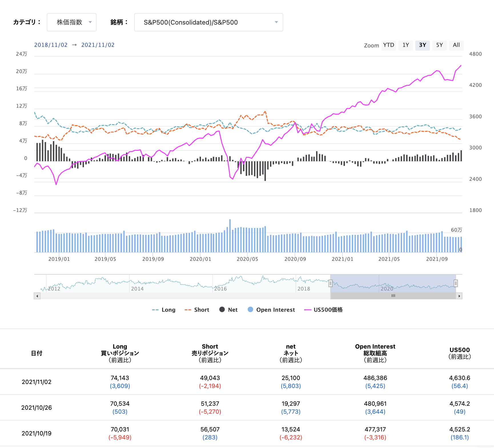Select the YTD zoom range
494x448 pixels.
[388, 45]
